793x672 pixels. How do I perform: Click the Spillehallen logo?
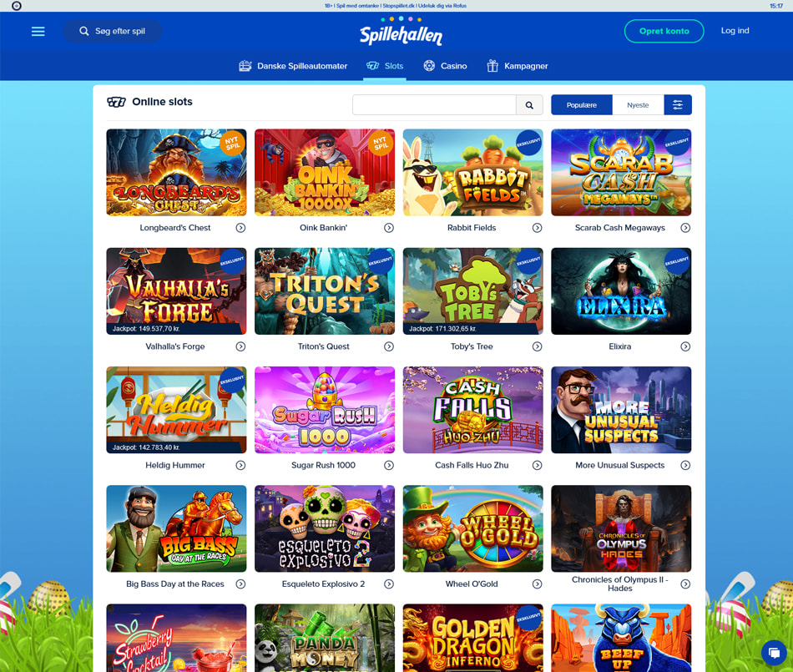click(x=401, y=32)
